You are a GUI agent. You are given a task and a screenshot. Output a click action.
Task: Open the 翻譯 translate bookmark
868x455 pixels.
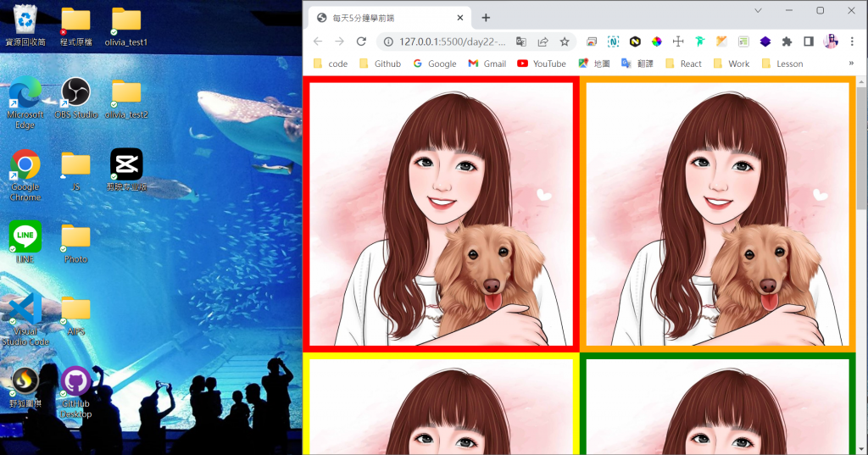click(637, 64)
